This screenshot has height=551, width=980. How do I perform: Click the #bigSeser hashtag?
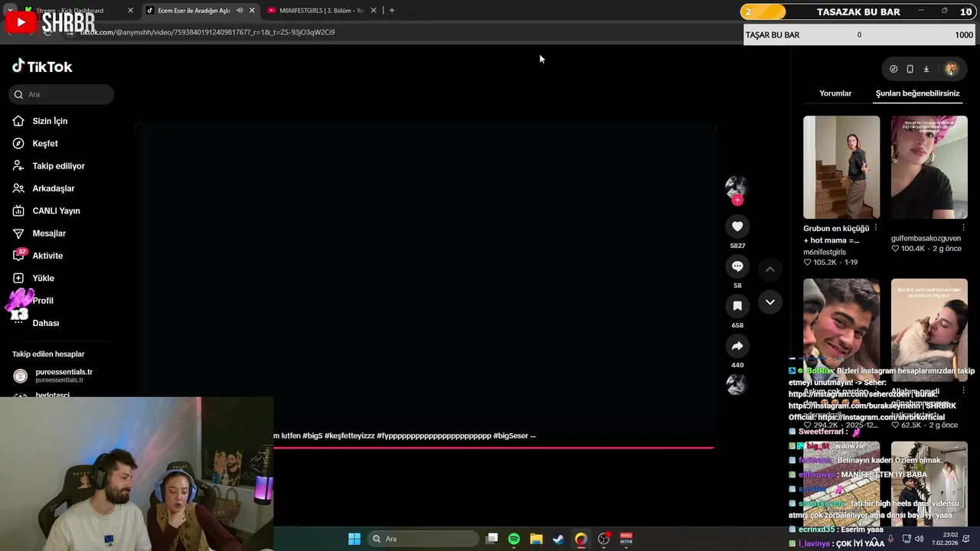[511, 435]
